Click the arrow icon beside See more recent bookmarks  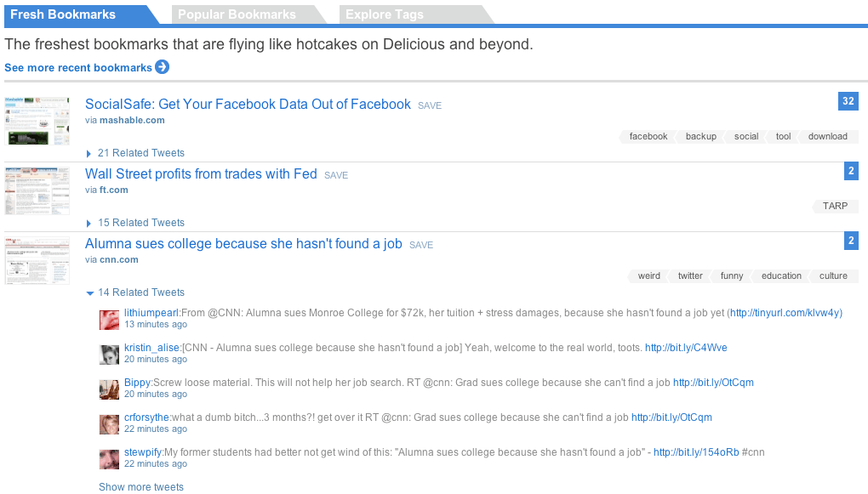click(x=162, y=67)
